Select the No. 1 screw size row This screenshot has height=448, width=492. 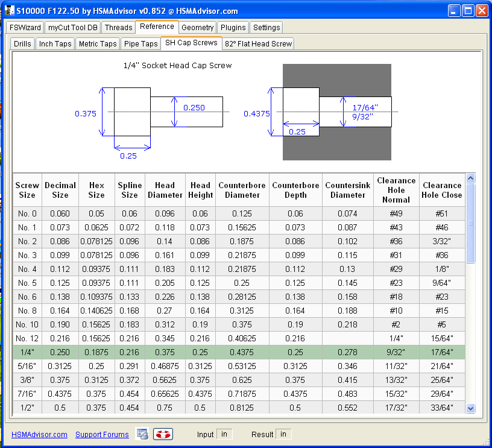(239, 227)
